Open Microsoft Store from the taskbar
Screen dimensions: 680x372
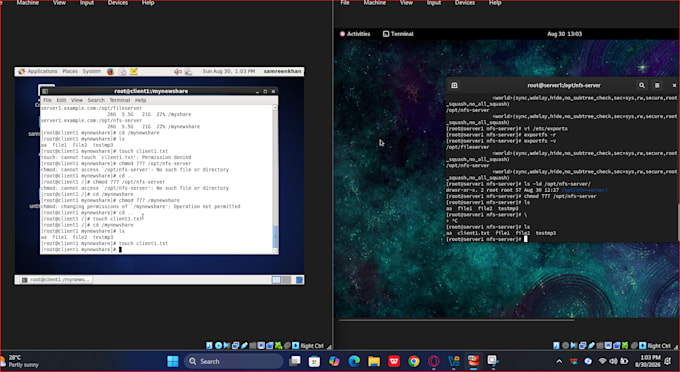click(x=314, y=361)
